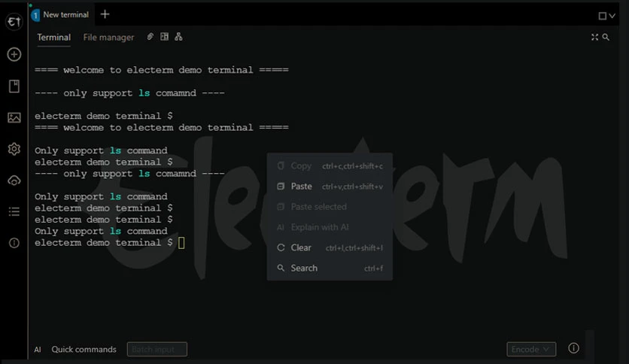The width and height of the screenshot is (629, 364).
Task: Click the AI button in the bottom bar
Action: [38, 350]
